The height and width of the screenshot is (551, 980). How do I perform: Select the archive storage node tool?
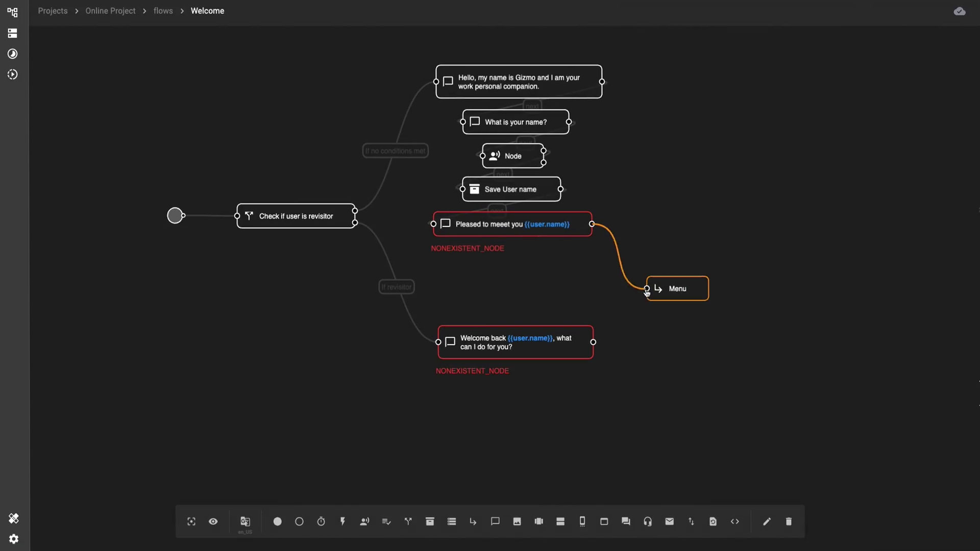tap(430, 521)
